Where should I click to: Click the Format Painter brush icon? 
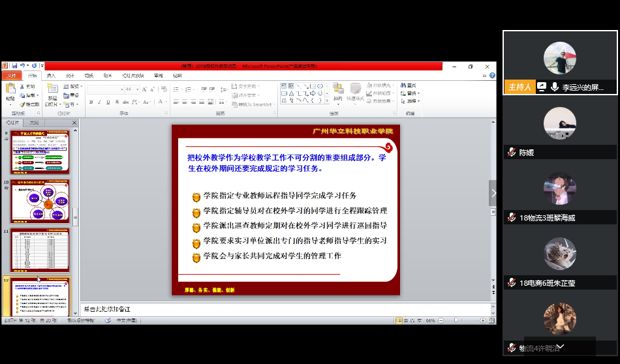pyautogui.click(x=22, y=104)
